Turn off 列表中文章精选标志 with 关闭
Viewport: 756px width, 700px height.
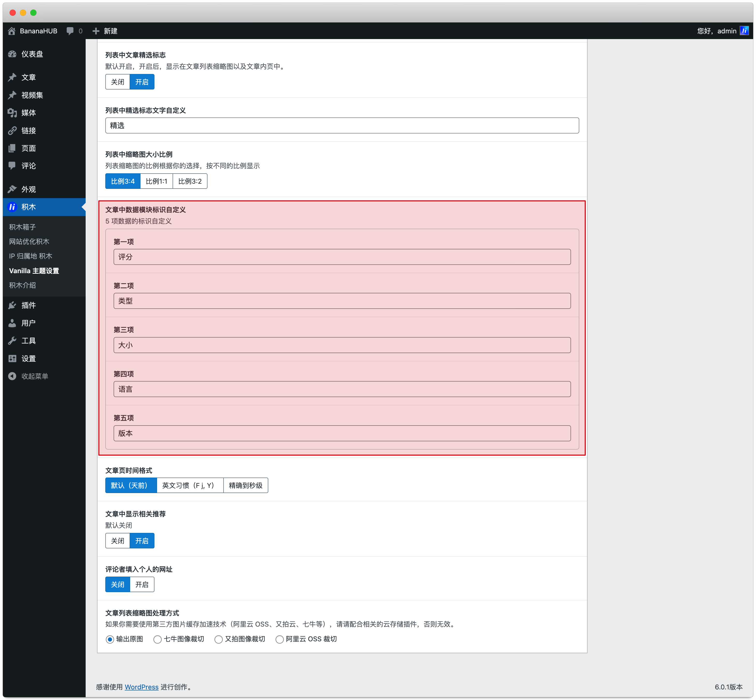[x=117, y=82]
